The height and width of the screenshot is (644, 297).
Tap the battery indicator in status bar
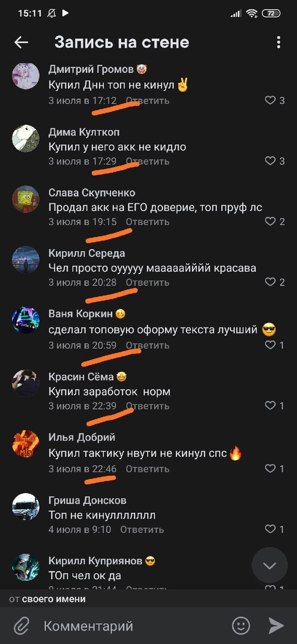[271, 14]
